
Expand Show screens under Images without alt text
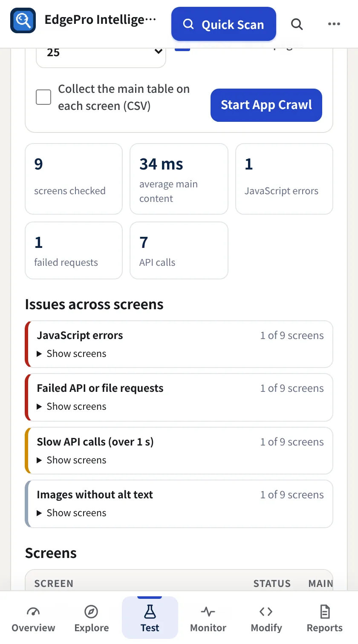72,513
